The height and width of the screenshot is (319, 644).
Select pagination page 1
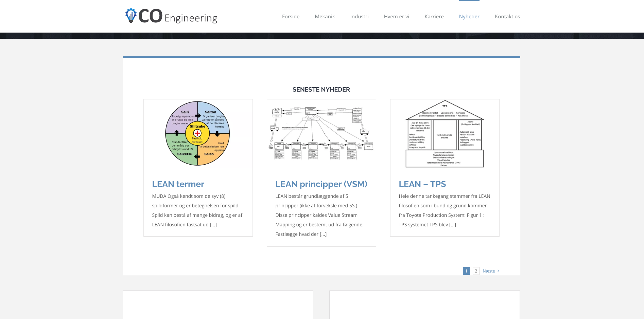point(466,271)
